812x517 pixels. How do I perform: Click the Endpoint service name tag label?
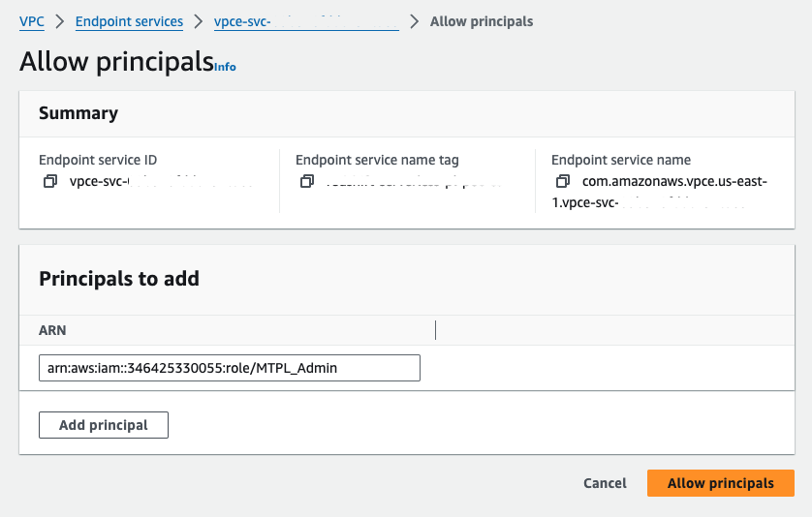coord(377,160)
